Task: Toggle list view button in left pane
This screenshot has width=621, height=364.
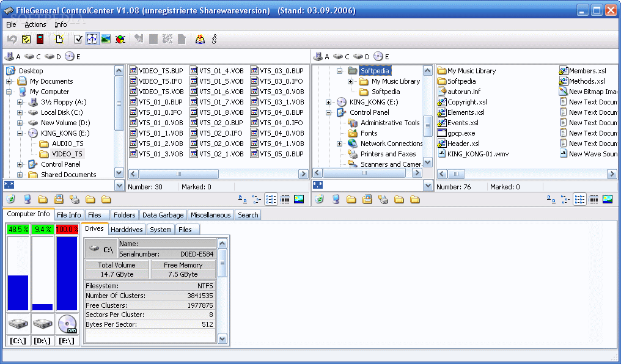Action: pos(271,199)
